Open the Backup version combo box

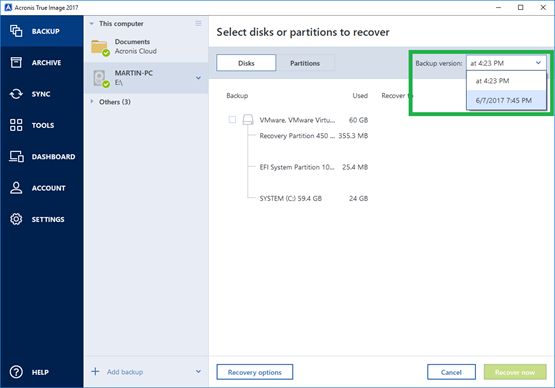click(x=506, y=63)
